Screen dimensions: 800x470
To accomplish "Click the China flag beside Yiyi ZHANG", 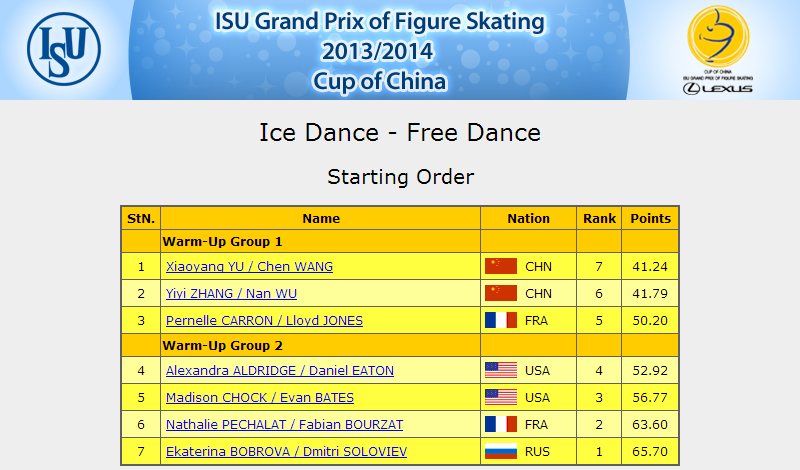I will pyautogui.click(x=501, y=293).
